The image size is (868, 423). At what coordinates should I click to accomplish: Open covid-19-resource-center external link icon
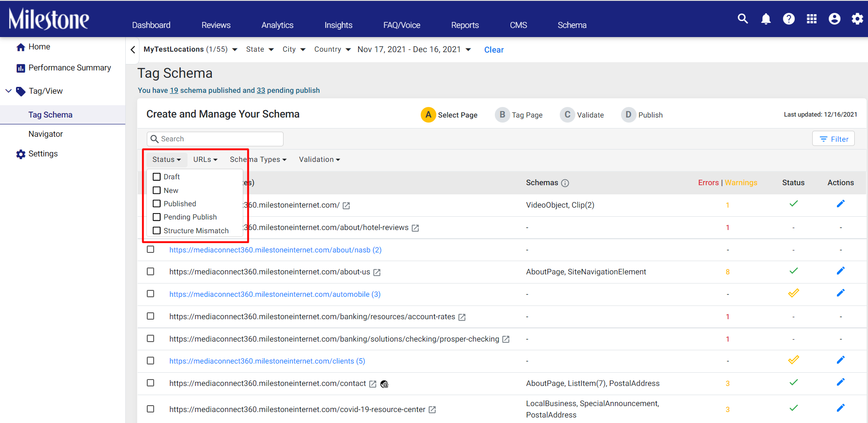(x=432, y=410)
